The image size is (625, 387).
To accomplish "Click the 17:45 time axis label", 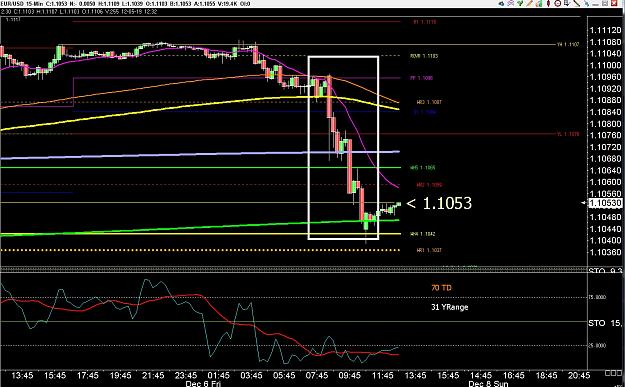I will (88, 375).
